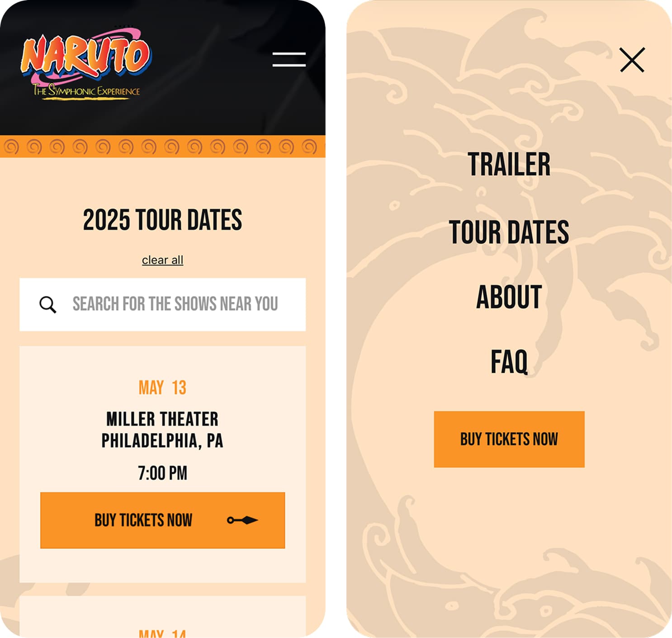This screenshot has width=672, height=638.
Task: Click the clear all link
Action: (162, 260)
